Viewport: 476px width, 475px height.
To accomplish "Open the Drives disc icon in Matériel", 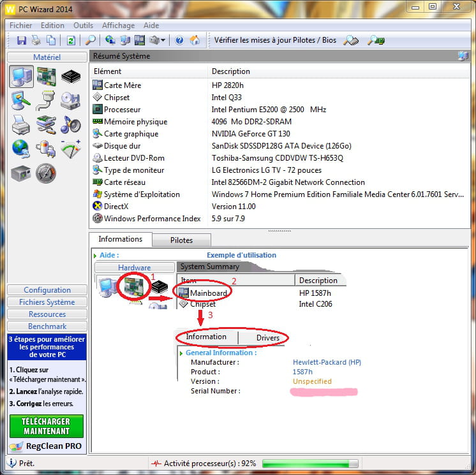I will pos(70,101).
